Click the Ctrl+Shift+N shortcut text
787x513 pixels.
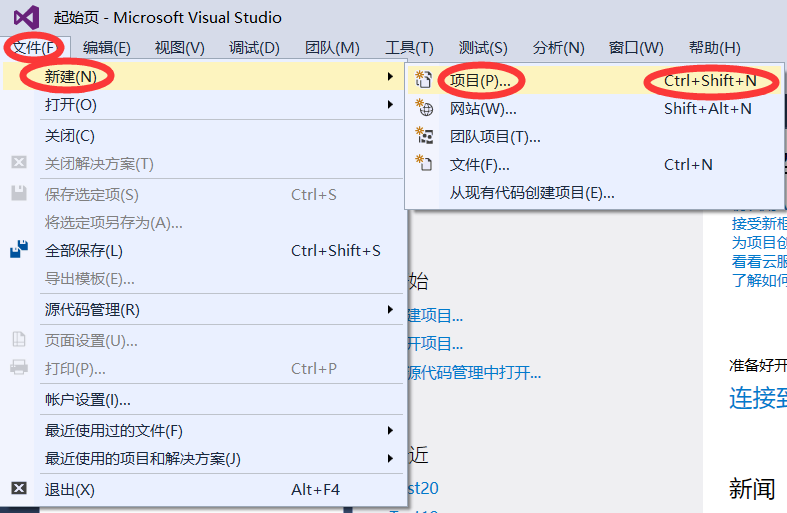[710, 80]
